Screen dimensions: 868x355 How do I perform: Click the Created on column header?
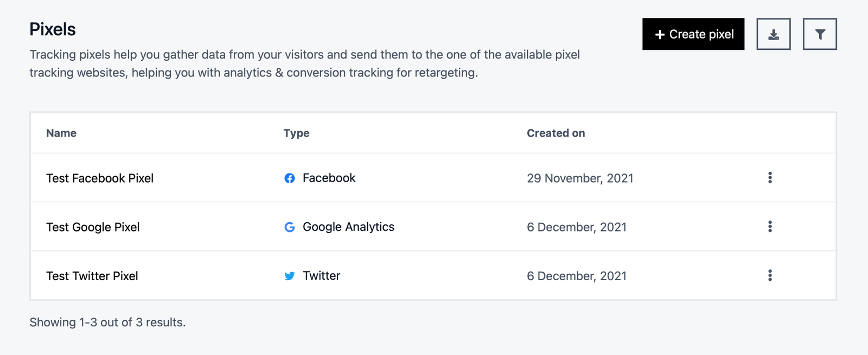pyautogui.click(x=556, y=133)
